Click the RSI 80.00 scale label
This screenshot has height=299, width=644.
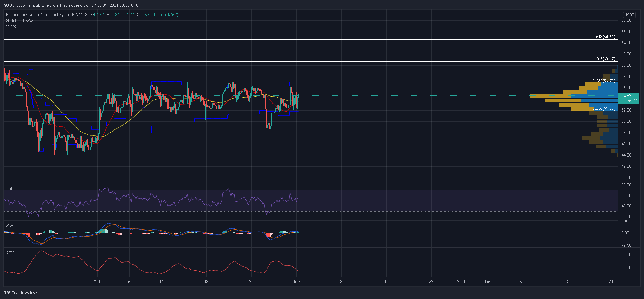coord(626,185)
